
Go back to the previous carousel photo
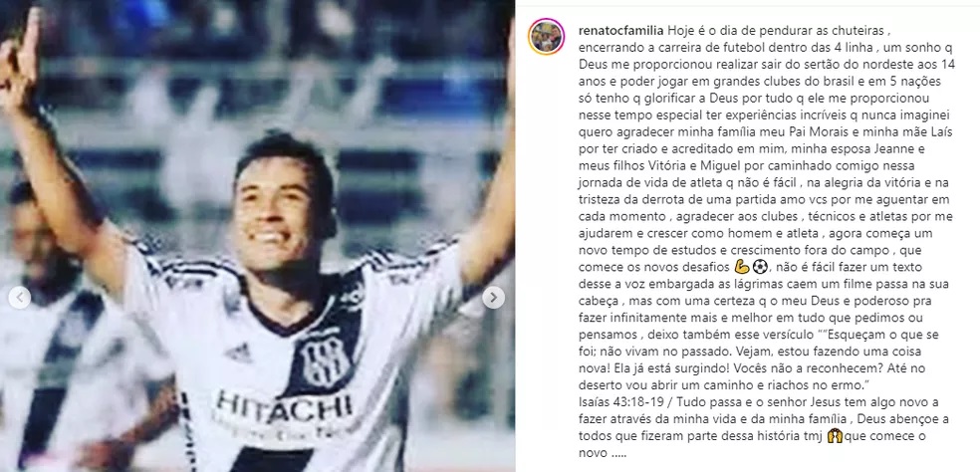pos(19,298)
